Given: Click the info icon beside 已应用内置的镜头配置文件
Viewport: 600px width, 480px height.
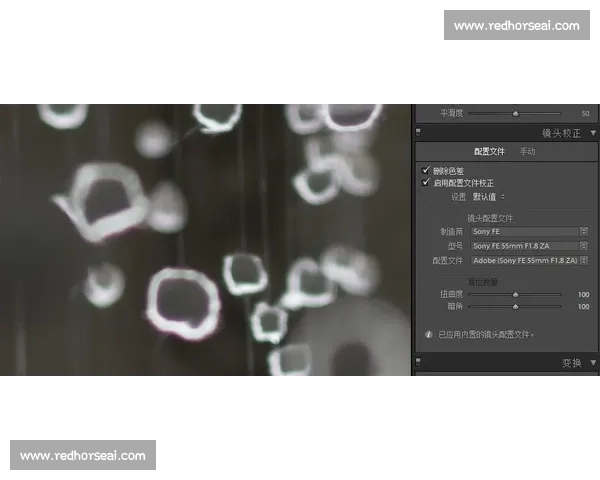Looking at the screenshot, I should click(x=429, y=334).
